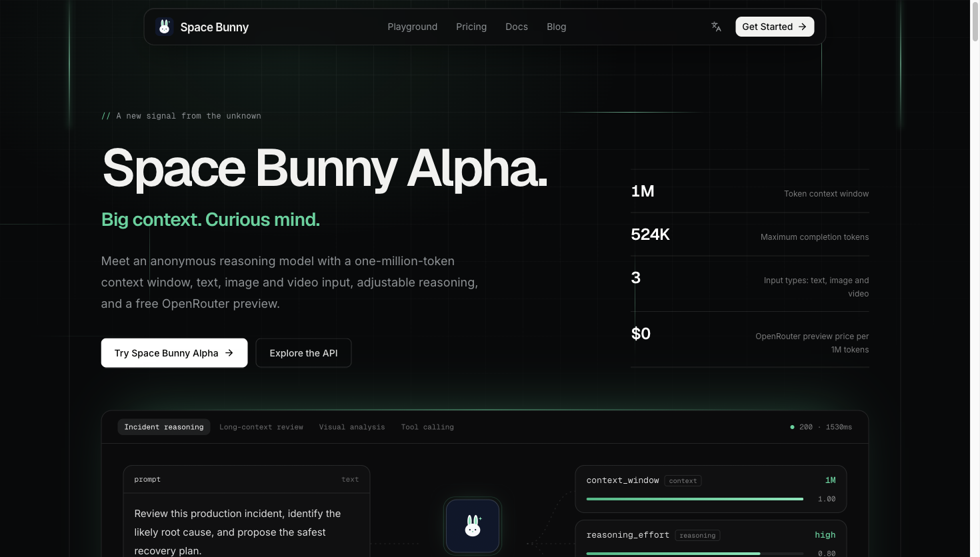This screenshot has height=557, width=980.
Task: Click the Get Started button
Action: (x=775, y=27)
